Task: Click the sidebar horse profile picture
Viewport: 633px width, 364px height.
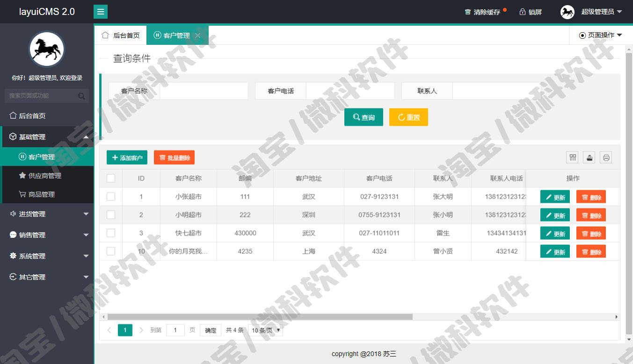Action: [x=47, y=49]
